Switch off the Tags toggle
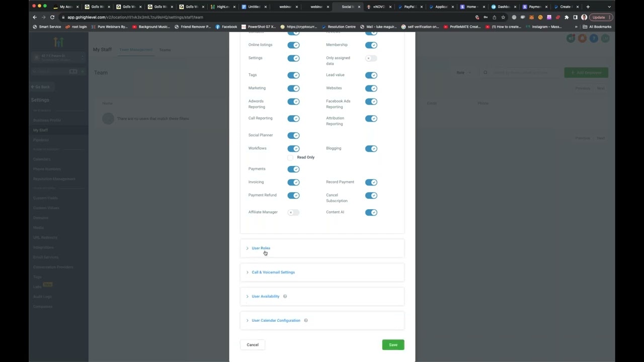644x362 pixels. pyautogui.click(x=293, y=75)
